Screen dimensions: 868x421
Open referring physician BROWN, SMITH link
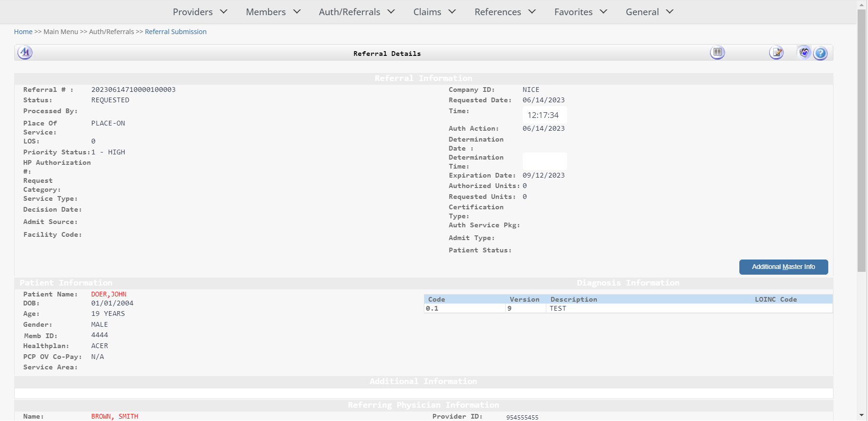tap(114, 416)
